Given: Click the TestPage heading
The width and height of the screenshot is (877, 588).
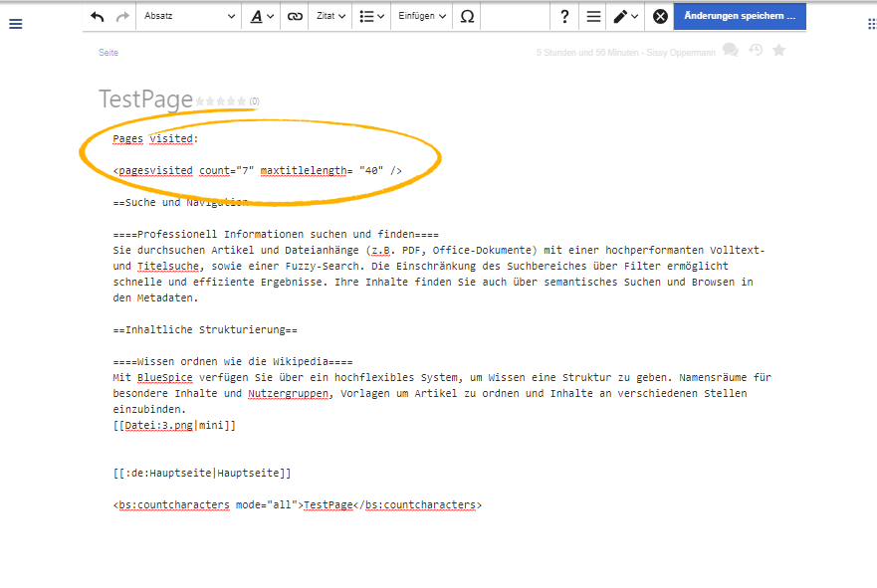Looking at the screenshot, I should (x=145, y=98).
